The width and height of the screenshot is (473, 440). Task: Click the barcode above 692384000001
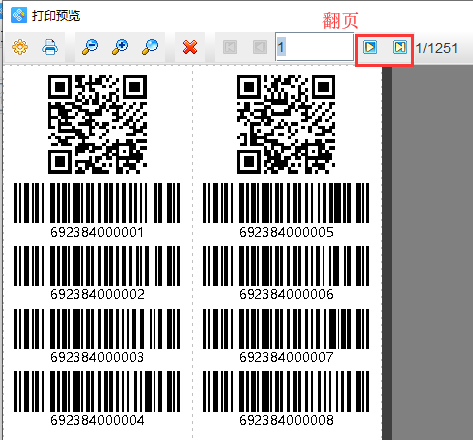(97, 203)
